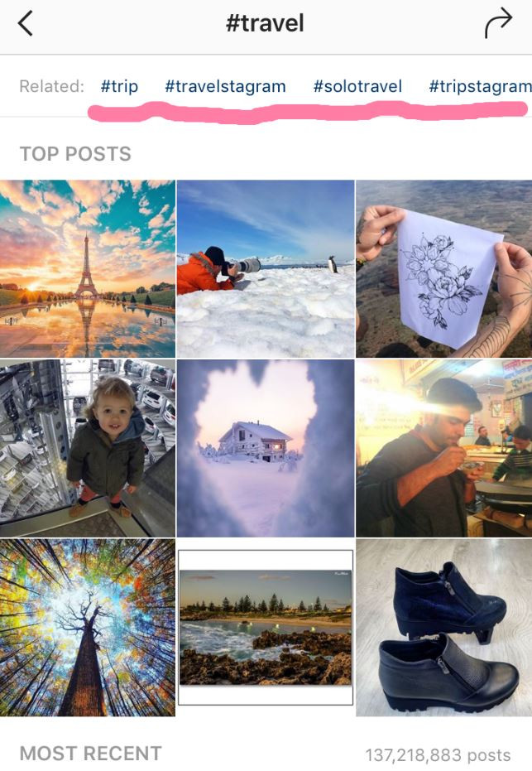Open the rocky beach coastline post
This screenshot has height=771, width=532.
coord(266,628)
